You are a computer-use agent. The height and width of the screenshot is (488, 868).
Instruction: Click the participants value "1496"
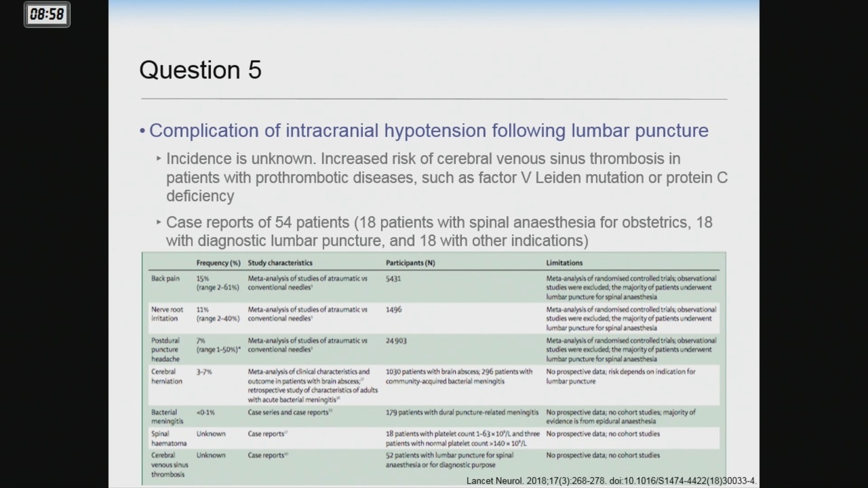pyautogui.click(x=393, y=309)
